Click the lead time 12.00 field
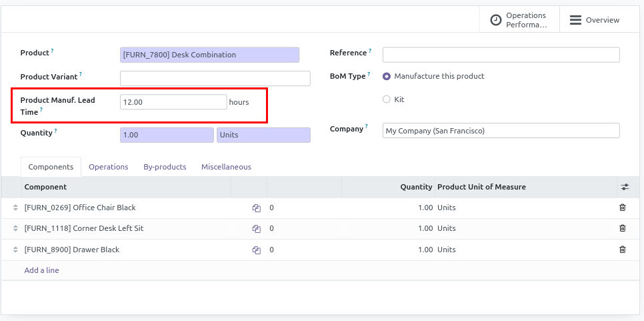 point(173,102)
